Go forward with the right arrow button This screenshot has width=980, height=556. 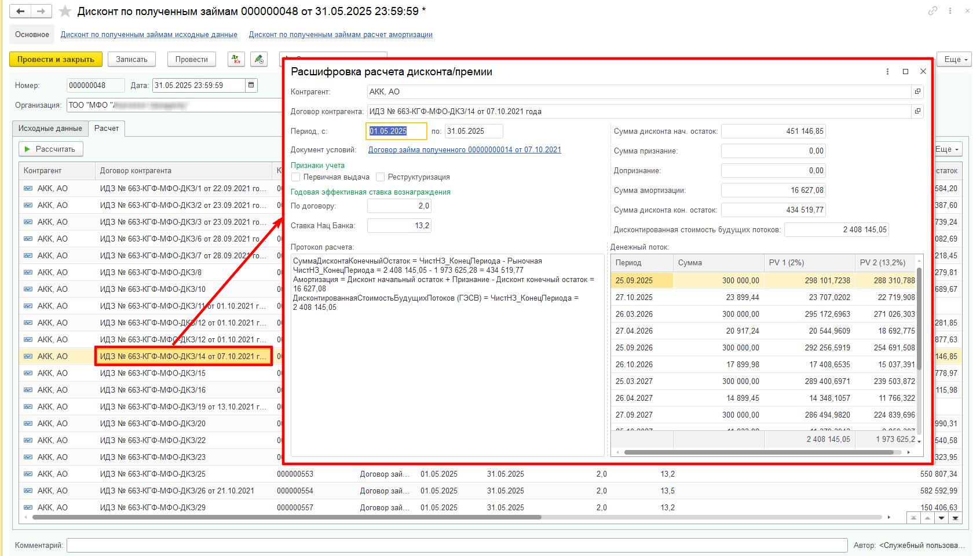41,11
